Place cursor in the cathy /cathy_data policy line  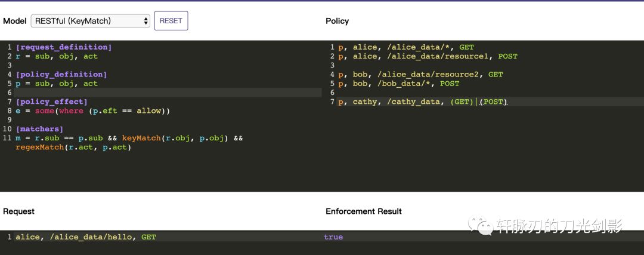(422, 102)
